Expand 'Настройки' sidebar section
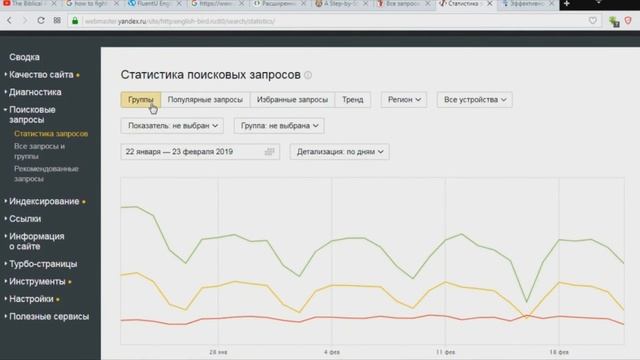The height and width of the screenshot is (360, 640). pos(31,299)
